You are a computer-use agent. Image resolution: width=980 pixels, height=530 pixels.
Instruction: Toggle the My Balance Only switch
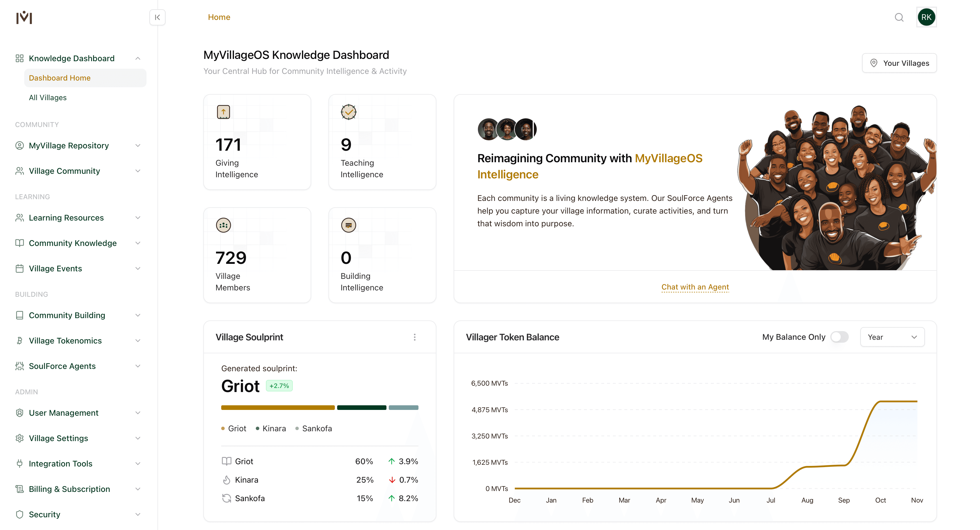click(x=839, y=337)
